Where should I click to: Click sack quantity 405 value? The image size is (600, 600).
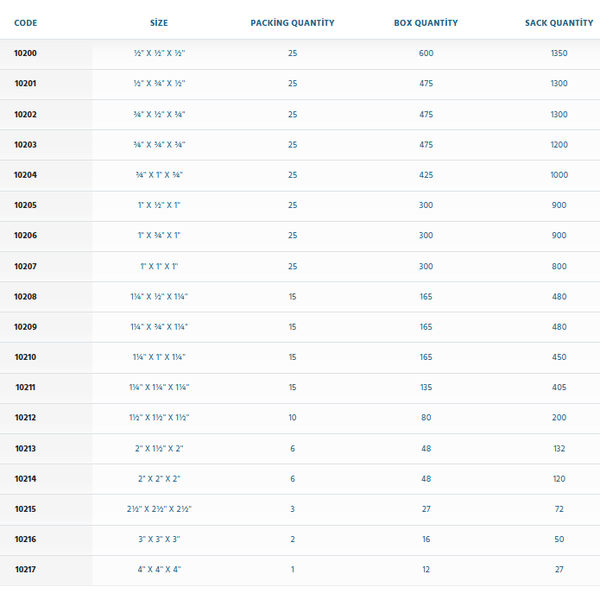559,387
